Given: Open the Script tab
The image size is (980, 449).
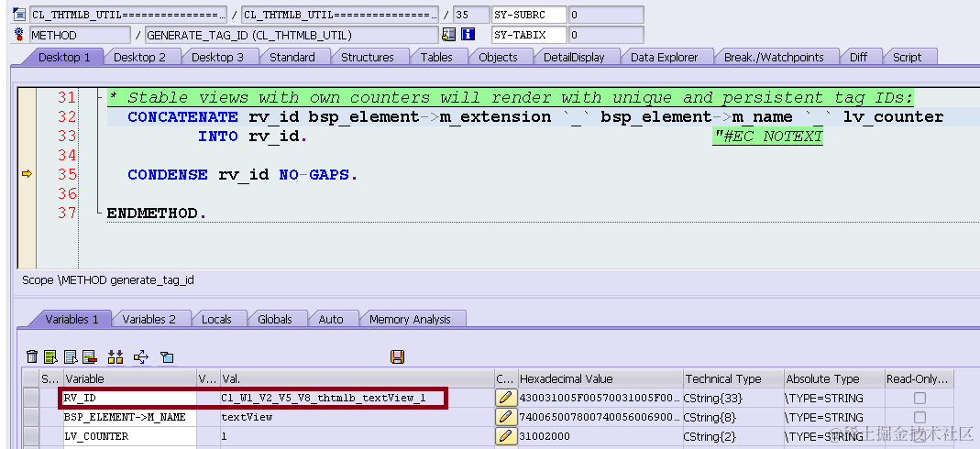Looking at the screenshot, I should click(x=907, y=57).
